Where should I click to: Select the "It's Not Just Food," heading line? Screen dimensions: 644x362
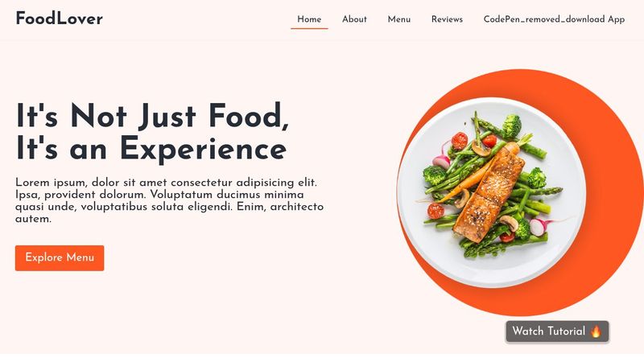(x=152, y=116)
